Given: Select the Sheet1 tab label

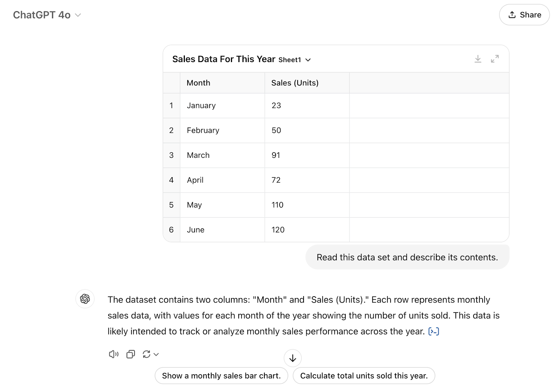Looking at the screenshot, I should pyautogui.click(x=290, y=60).
